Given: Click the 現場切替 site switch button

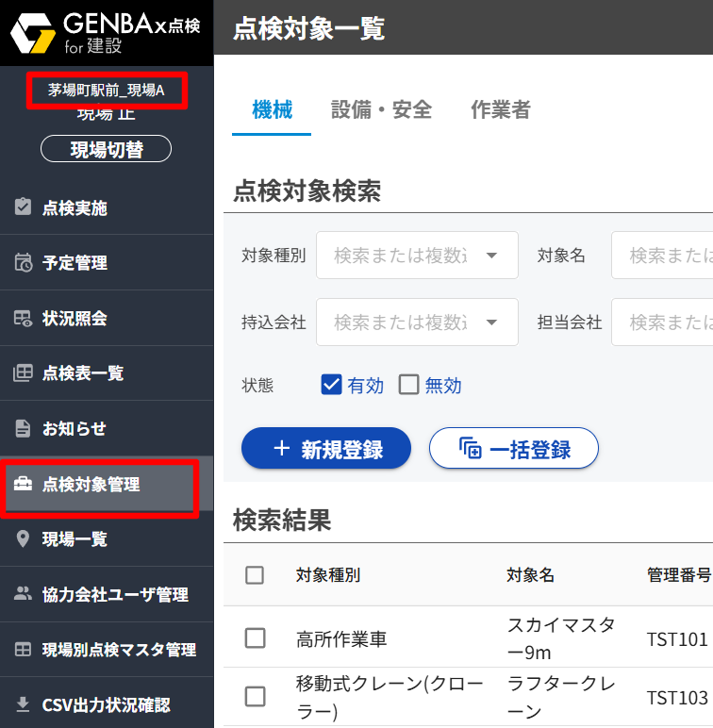Looking at the screenshot, I should pos(106,149).
